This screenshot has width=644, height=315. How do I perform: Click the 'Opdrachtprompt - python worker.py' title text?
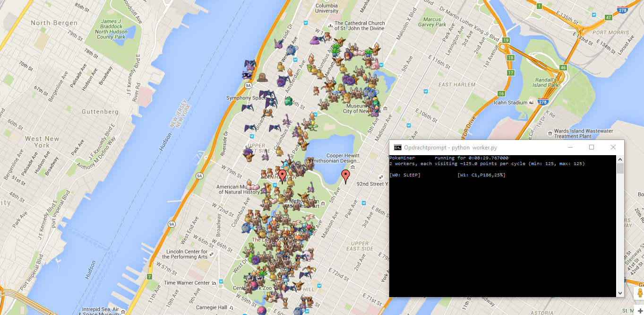[450, 147]
